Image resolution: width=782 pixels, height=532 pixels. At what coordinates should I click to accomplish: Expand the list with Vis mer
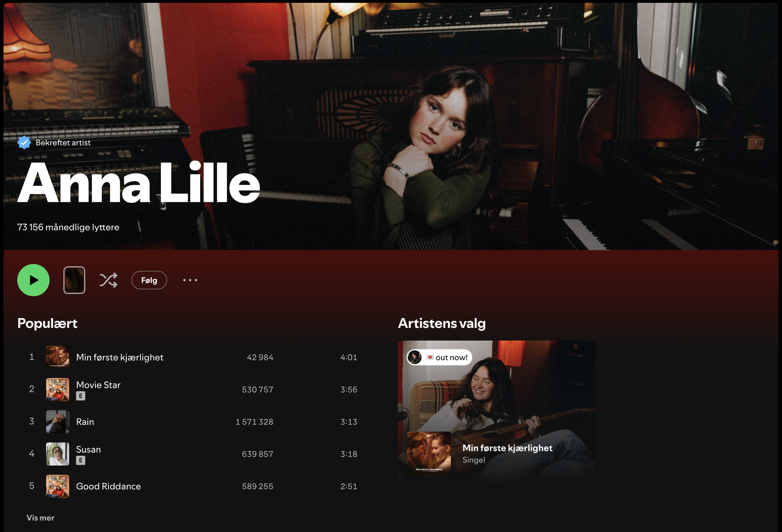pos(40,518)
